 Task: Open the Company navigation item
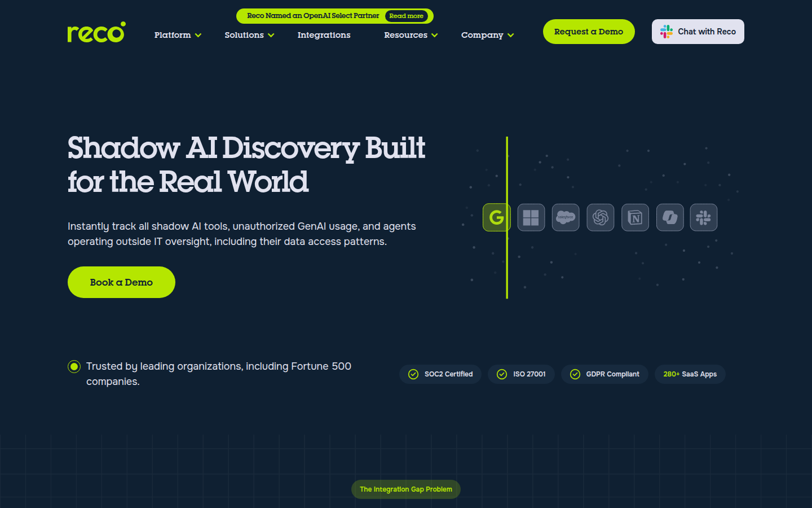[482, 35]
